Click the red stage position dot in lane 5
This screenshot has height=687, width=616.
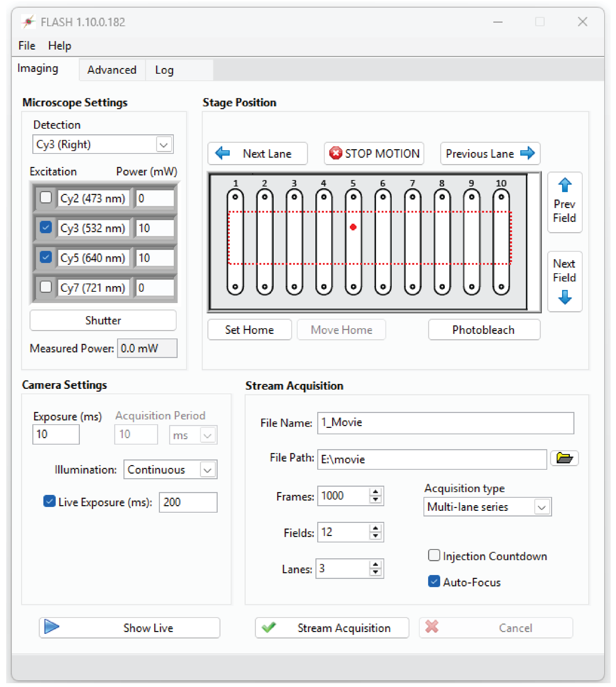pyautogui.click(x=353, y=227)
